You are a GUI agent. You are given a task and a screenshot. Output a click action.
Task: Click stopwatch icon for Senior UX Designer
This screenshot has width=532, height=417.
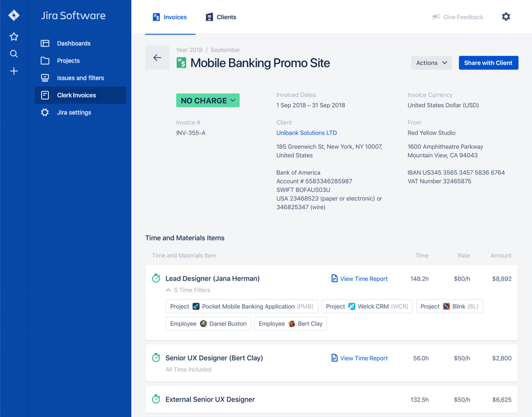pyautogui.click(x=156, y=358)
